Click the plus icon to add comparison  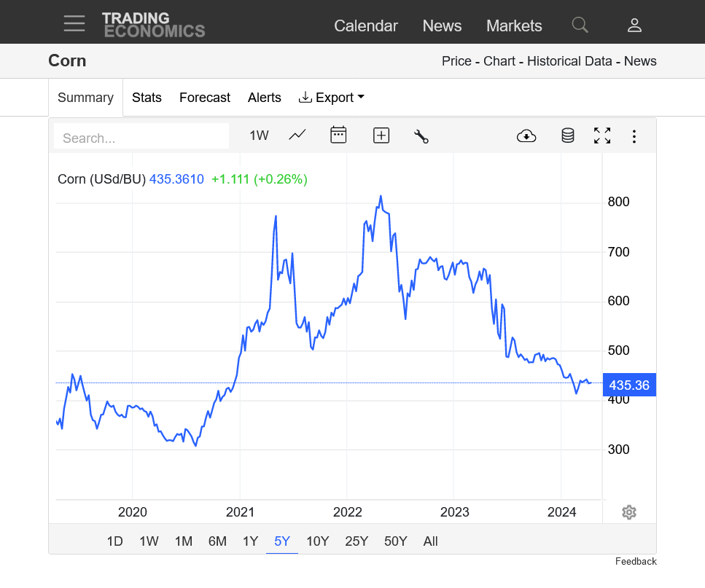click(381, 135)
